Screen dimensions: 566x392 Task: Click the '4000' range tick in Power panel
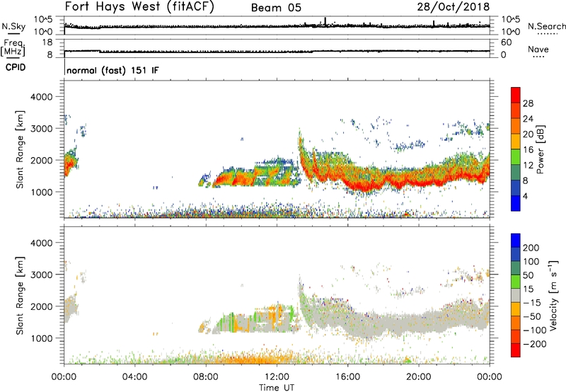click(42, 97)
